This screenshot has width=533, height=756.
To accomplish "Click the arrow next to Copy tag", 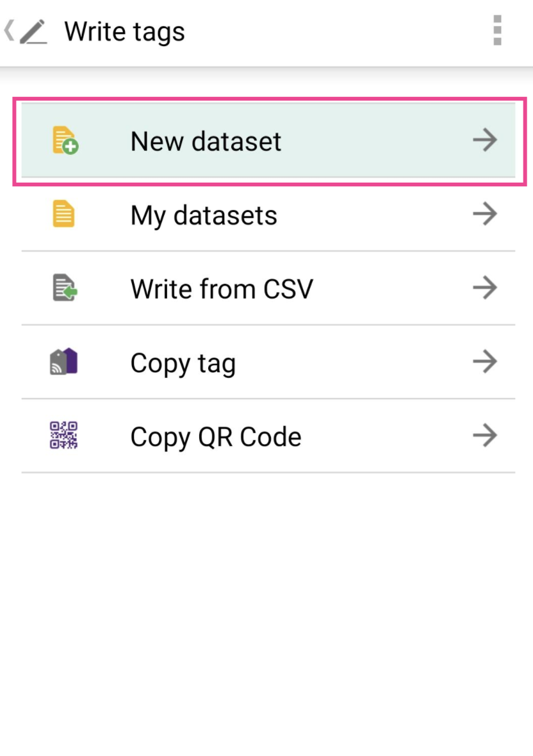I will (485, 362).
